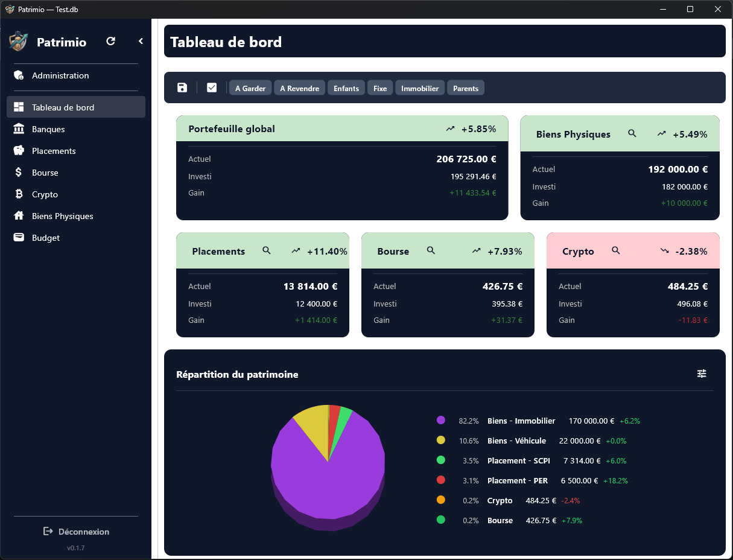Collapse the sidebar with the chevron arrow
733x560 pixels.
pos(141,41)
